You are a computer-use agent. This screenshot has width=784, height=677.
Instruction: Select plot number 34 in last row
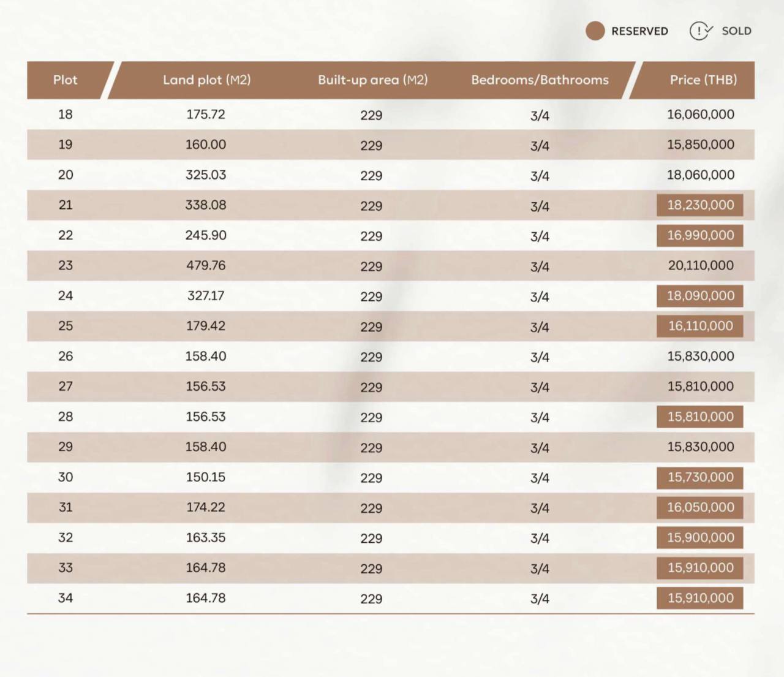[x=66, y=598]
